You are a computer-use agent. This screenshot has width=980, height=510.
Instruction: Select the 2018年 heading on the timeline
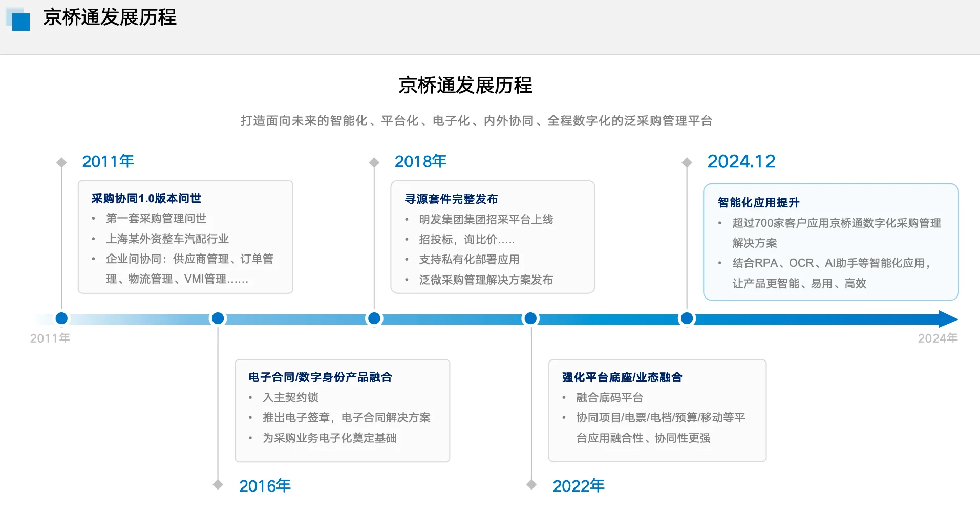click(420, 161)
